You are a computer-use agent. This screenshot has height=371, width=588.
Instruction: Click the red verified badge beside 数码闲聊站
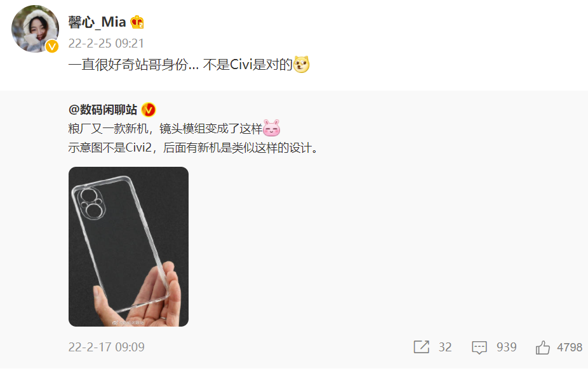coord(149,110)
